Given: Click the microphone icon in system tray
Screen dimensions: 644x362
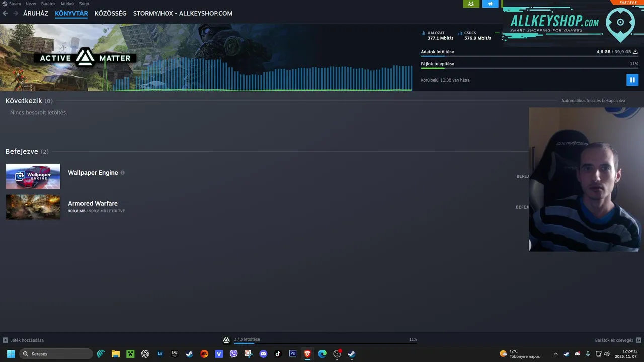Looking at the screenshot, I should tap(588, 354).
